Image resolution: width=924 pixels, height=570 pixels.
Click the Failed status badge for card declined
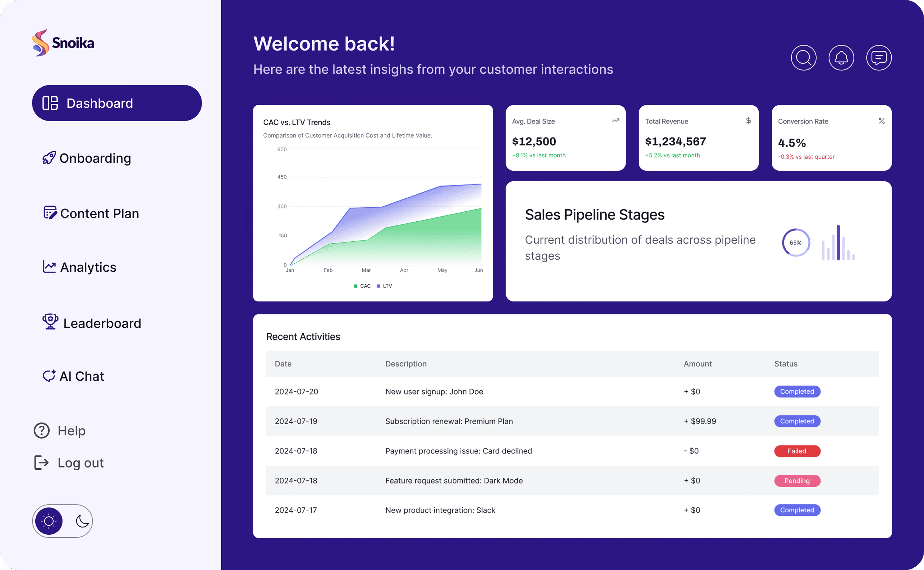tap(797, 451)
